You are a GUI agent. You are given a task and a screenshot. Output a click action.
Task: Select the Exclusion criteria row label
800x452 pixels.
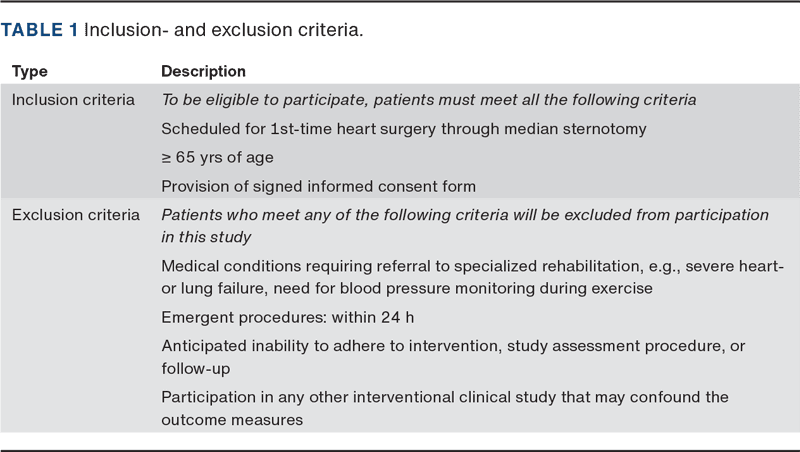pos(76,215)
